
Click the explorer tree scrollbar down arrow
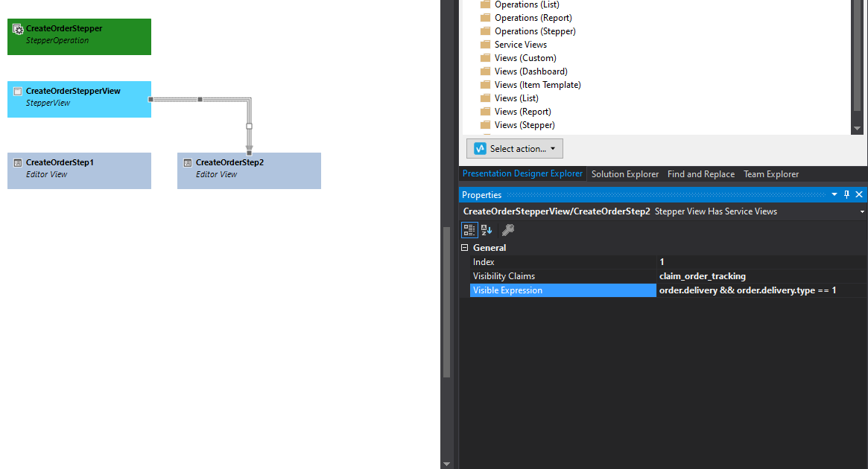(857, 128)
